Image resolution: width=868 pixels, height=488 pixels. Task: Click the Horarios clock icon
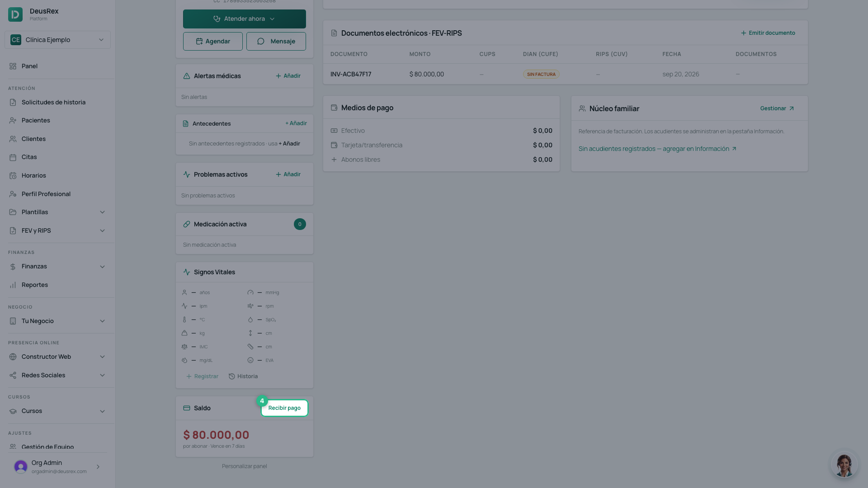(x=13, y=175)
